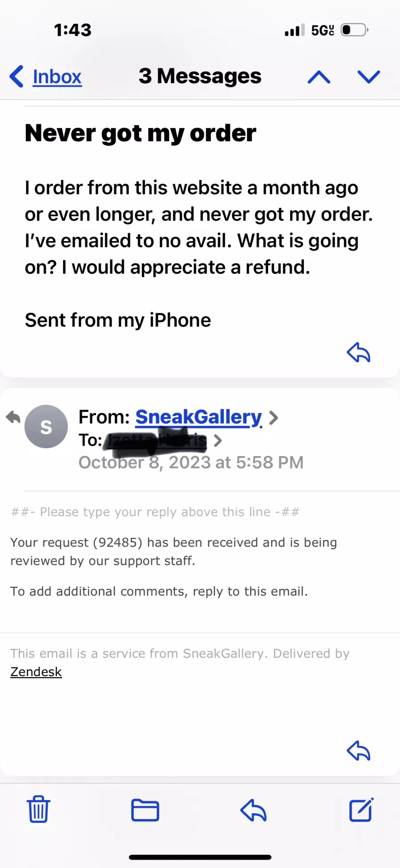Tap the reply arrow in bottom toolbar

tap(253, 810)
